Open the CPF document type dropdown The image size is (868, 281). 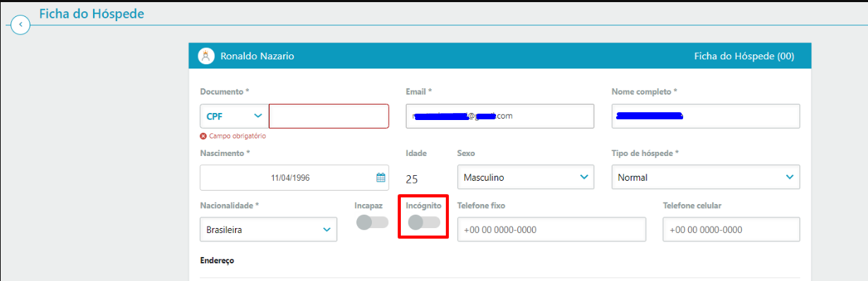[x=234, y=116]
